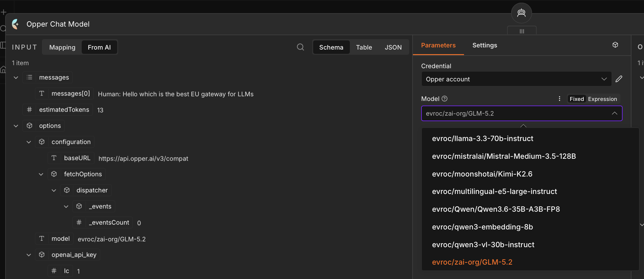Switch input view to JSON

point(393,47)
